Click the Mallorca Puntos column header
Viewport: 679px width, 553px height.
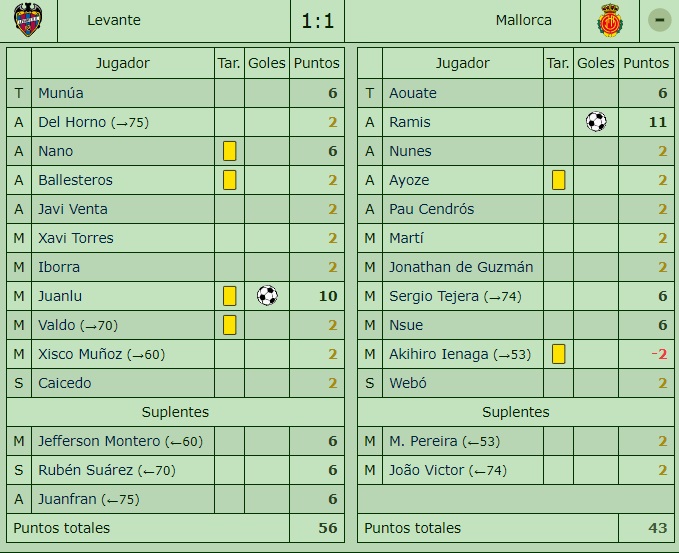pyautogui.click(x=646, y=63)
